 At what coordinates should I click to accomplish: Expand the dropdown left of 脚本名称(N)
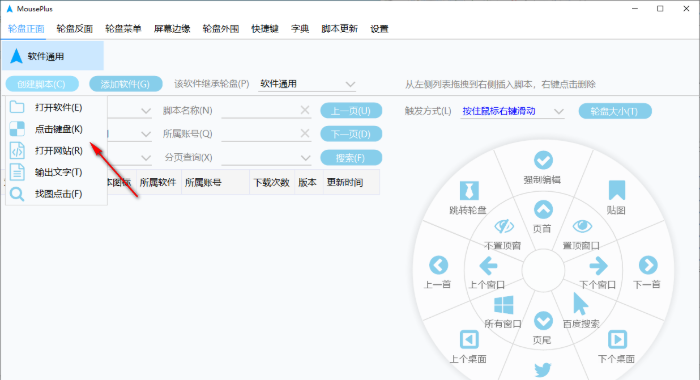146,111
